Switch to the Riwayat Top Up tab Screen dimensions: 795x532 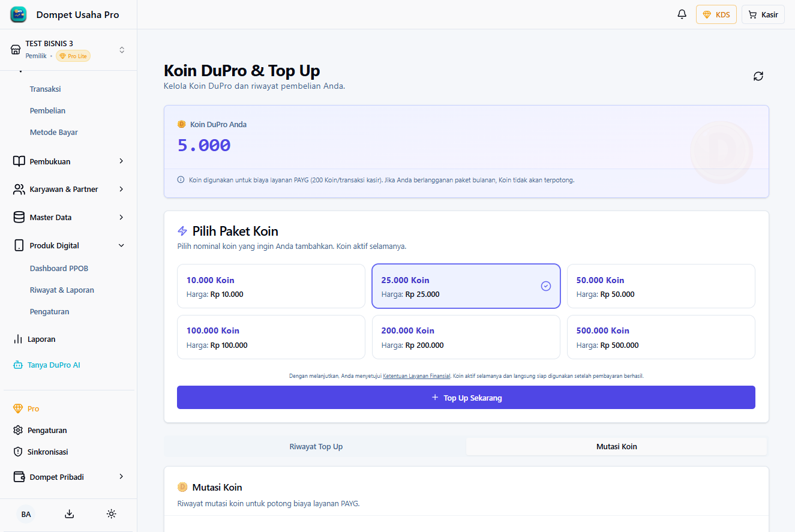(x=316, y=446)
